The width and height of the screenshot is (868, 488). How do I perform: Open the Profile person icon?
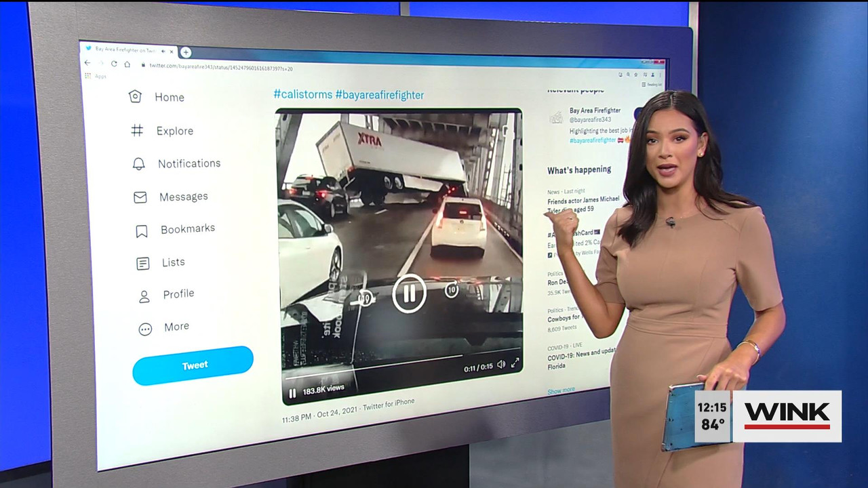pyautogui.click(x=144, y=296)
